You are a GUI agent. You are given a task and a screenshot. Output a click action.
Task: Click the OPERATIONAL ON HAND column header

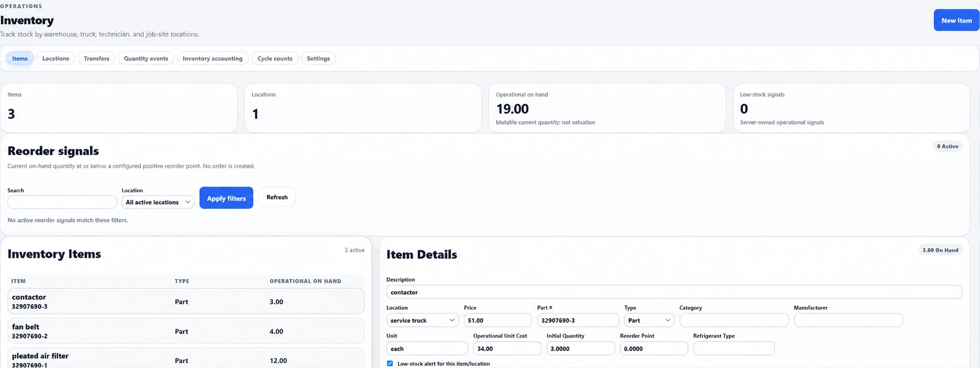pos(306,281)
